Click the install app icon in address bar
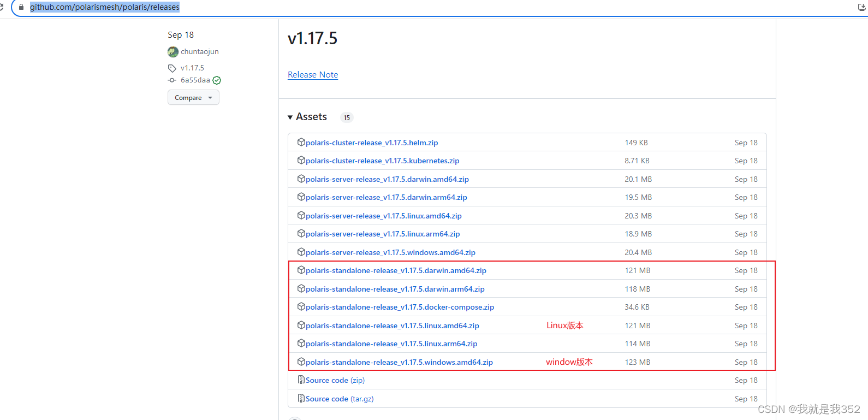 click(x=861, y=7)
